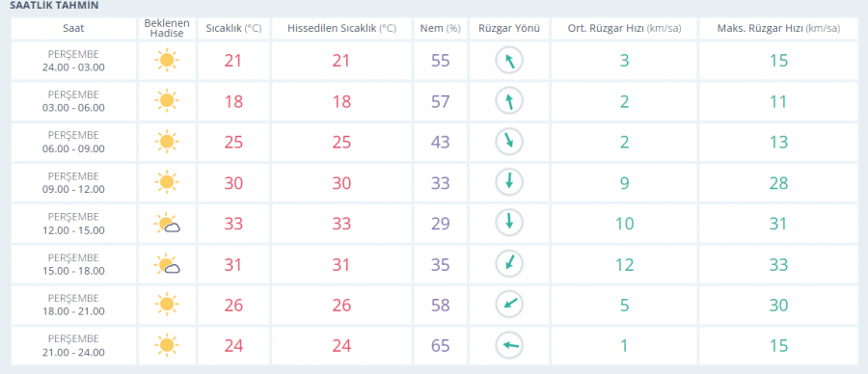Image resolution: width=868 pixels, height=374 pixels.
Task: Click the Rüzgar Yönü column header
Action: [x=508, y=28]
